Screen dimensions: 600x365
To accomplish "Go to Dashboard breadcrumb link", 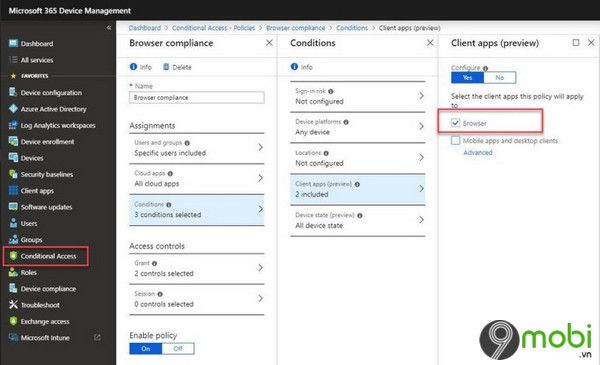I will (145, 28).
